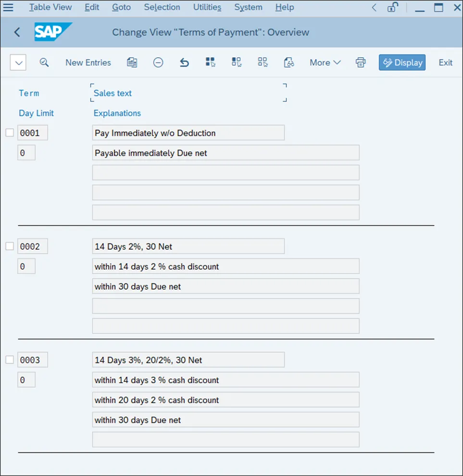Viewport: 463px width, 476px height.
Task: Click 'within 30 days Due net' under term 0003
Action: pos(226,420)
